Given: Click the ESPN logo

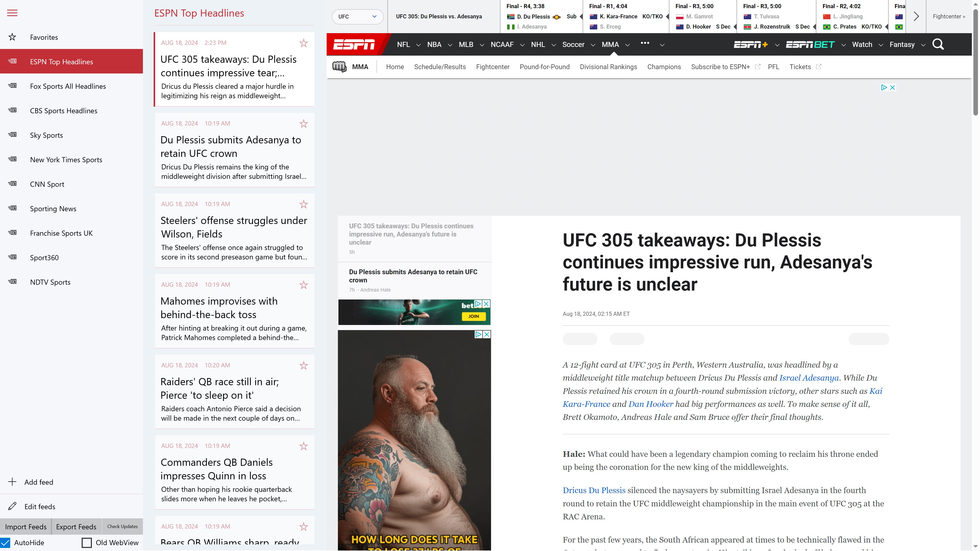Looking at the screenshot, I should [354, 44].
